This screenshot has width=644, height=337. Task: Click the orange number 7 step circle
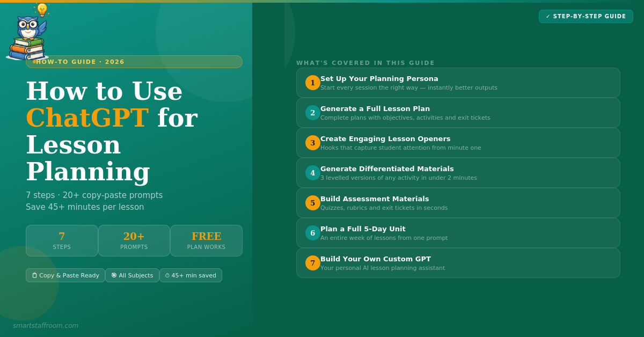point(313,263)
